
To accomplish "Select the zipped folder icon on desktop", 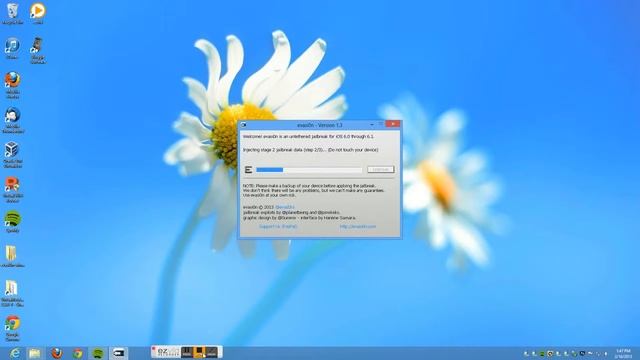I will tap(12, 293).
